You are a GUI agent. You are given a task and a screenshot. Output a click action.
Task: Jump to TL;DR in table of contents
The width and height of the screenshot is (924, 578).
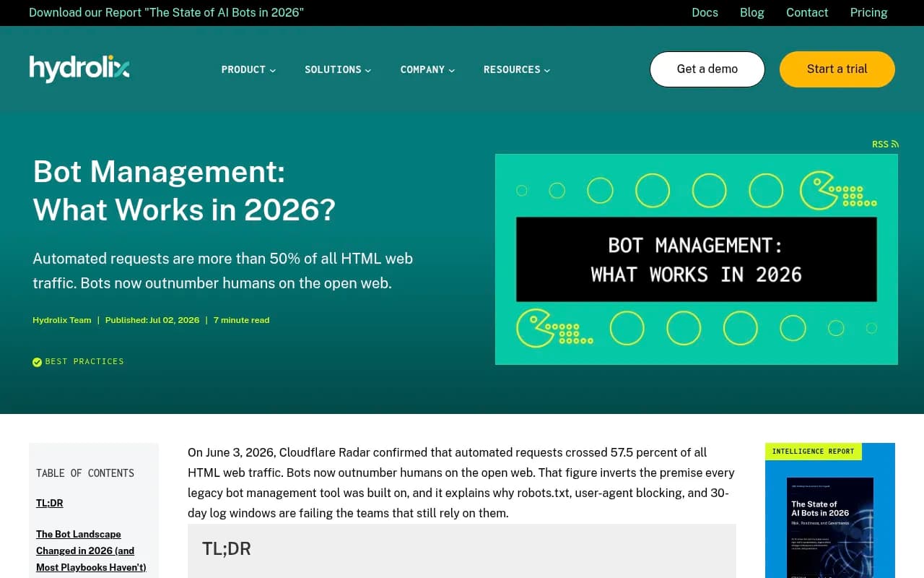pyautogui.click(x=50, y=503)
